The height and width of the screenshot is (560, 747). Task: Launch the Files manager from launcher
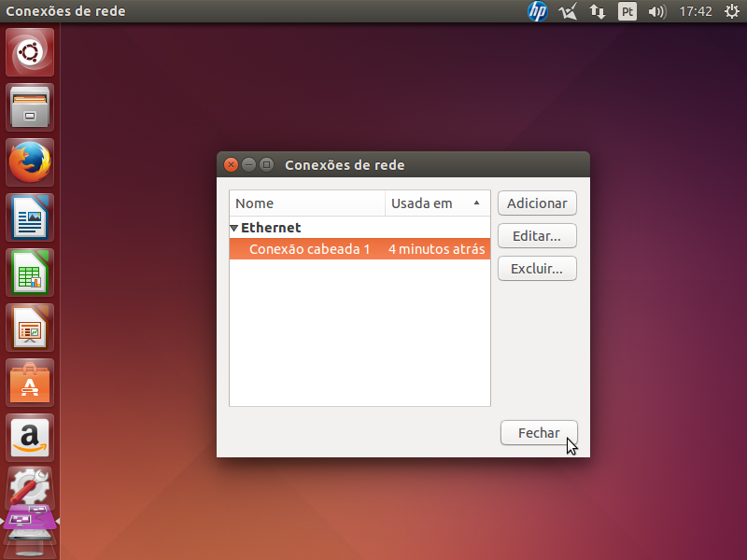(x=31, y=107)
